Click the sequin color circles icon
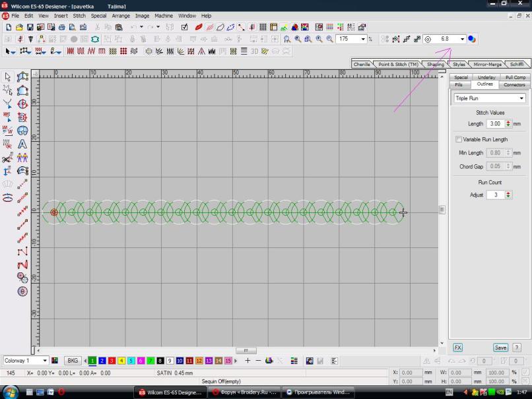Screen dimensions: 532x399 pos(472,39)
